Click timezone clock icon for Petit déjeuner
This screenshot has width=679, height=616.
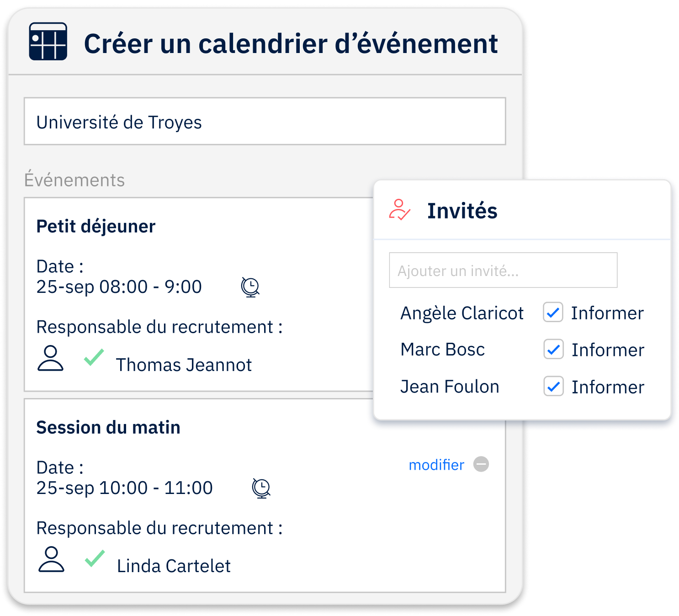pyautogui.click(x=250, y=287)
